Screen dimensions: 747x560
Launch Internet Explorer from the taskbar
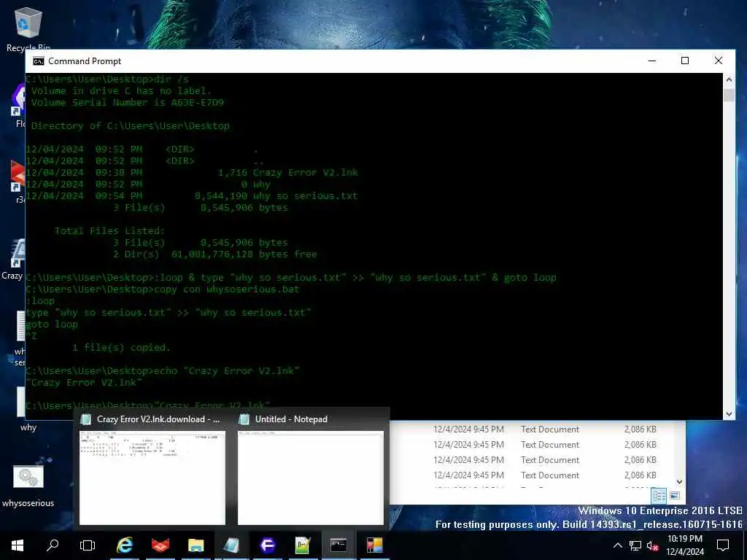click(x=124, y=545)
